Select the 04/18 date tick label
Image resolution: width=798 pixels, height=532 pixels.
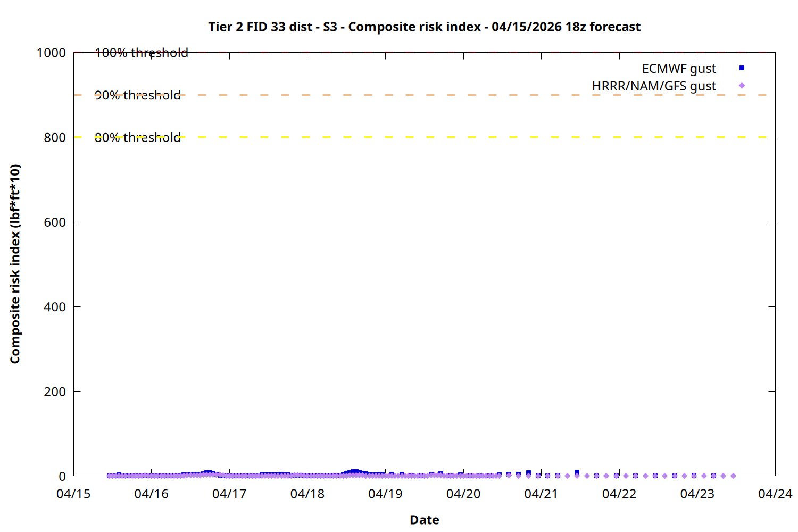(307, 494)
